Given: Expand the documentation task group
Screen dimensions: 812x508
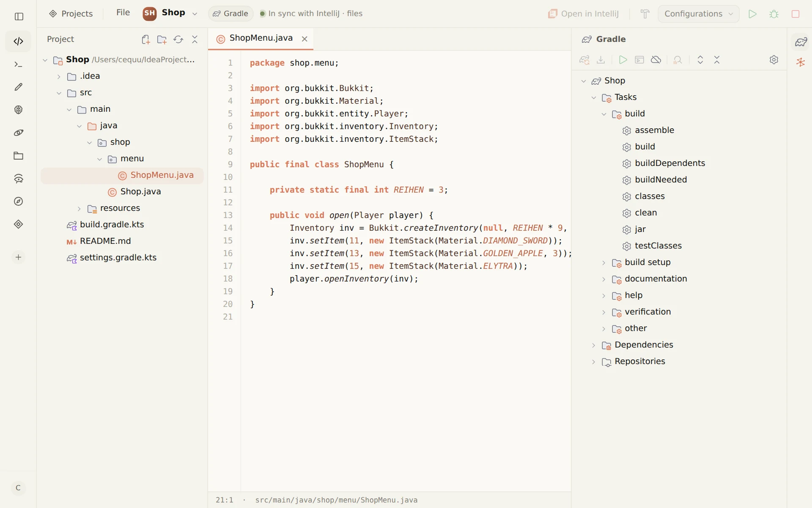Looking at the screenshot, I should (604, 279).
